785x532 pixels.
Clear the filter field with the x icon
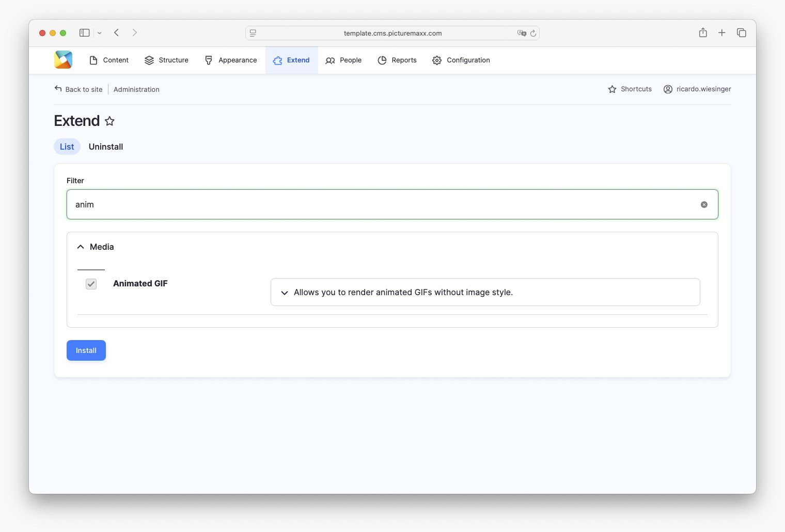(x=704, y=204)
